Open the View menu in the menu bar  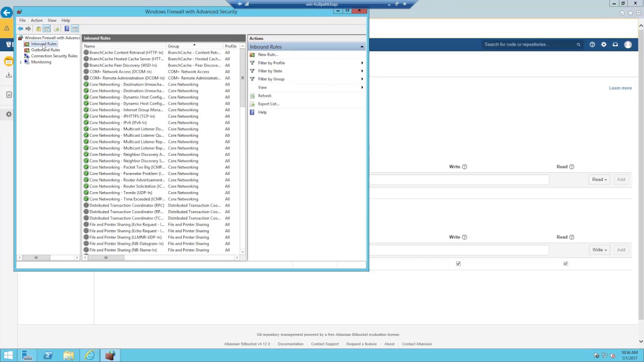[x=52, y=21]
